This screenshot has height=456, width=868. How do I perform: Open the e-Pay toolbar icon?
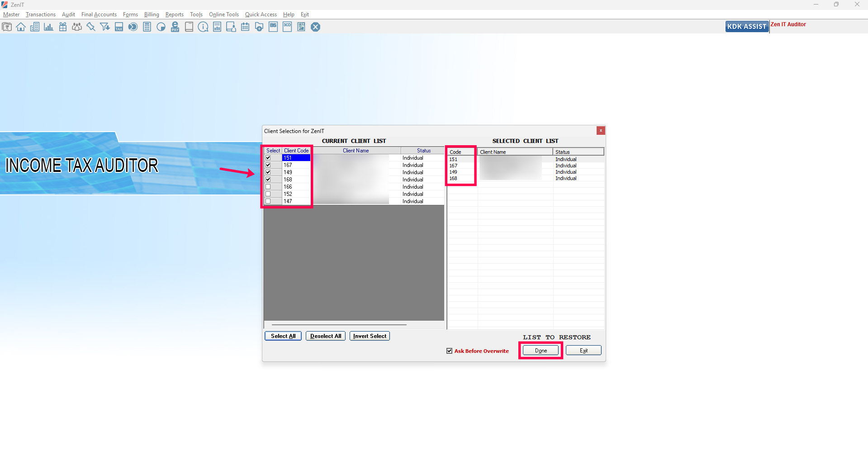pyautogui.click(x=175, y=27)
